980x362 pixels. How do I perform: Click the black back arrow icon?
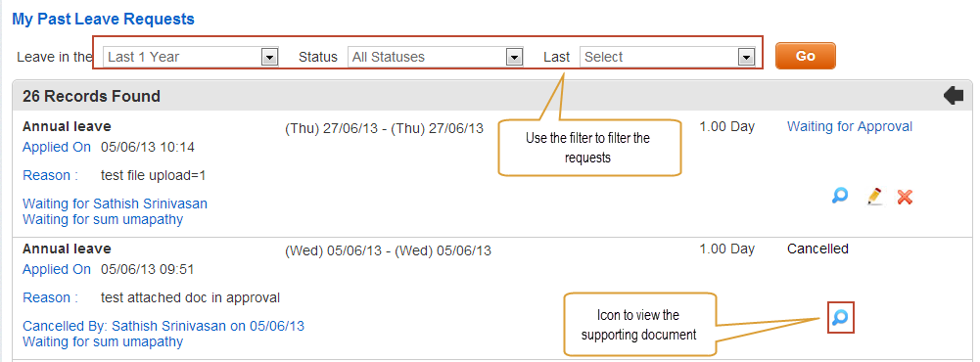pyautogui.click(x=954, y=96)
